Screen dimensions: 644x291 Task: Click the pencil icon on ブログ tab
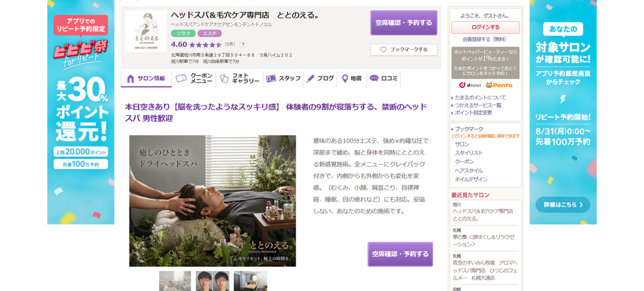click(311, 79)
